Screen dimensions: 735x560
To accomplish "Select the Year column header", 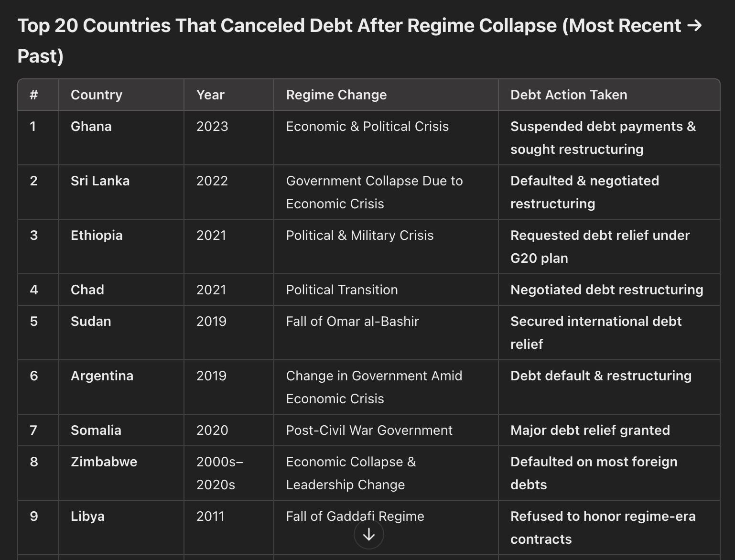I will coord(210,95).
